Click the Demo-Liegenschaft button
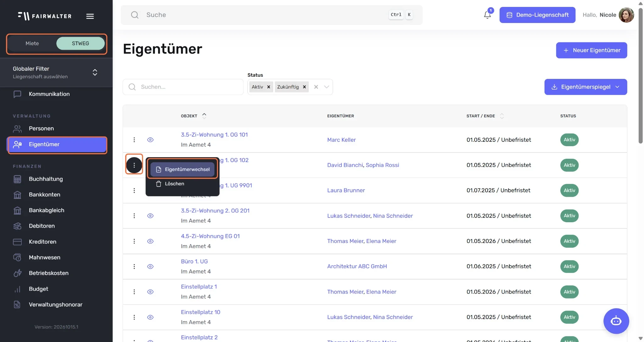The width and height of the screenshot is (644, 342). pyautogui.click(x=537, y=15)
